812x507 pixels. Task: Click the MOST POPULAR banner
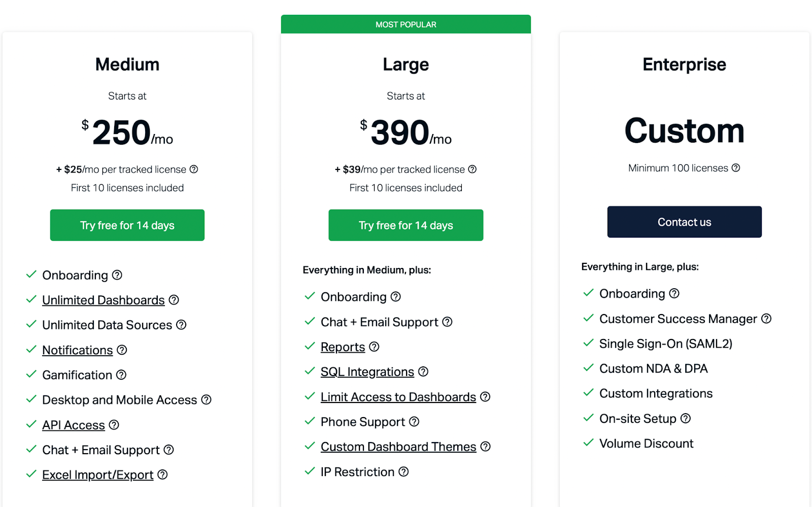(406, 24)
